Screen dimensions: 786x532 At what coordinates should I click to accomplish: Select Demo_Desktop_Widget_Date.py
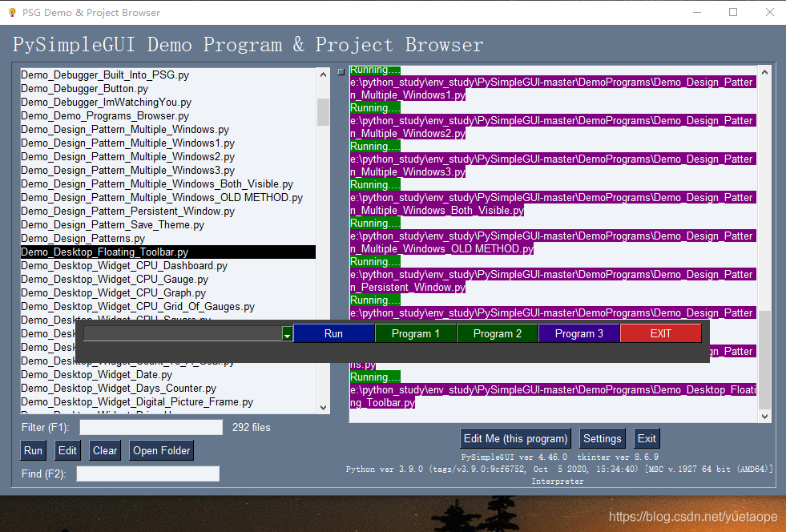(168, 374)
